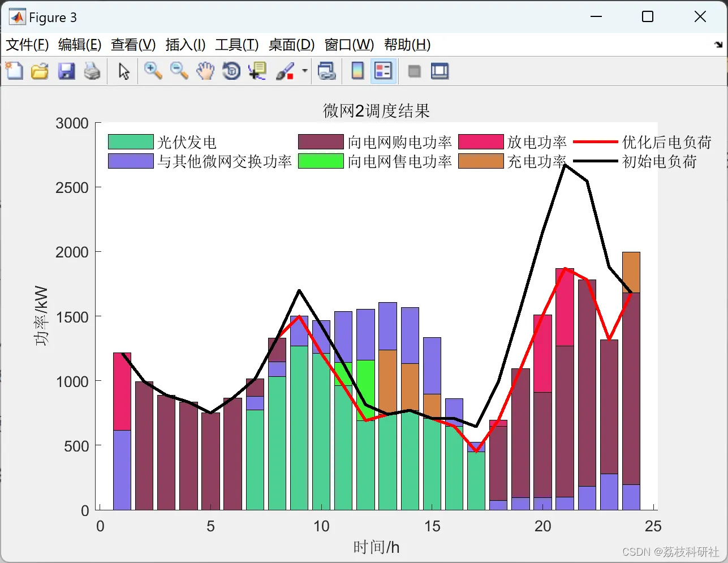Open the 查看(V) menu
Viewport: 728px width, 563px height.
pyautogui.click(x=133, y=45)
